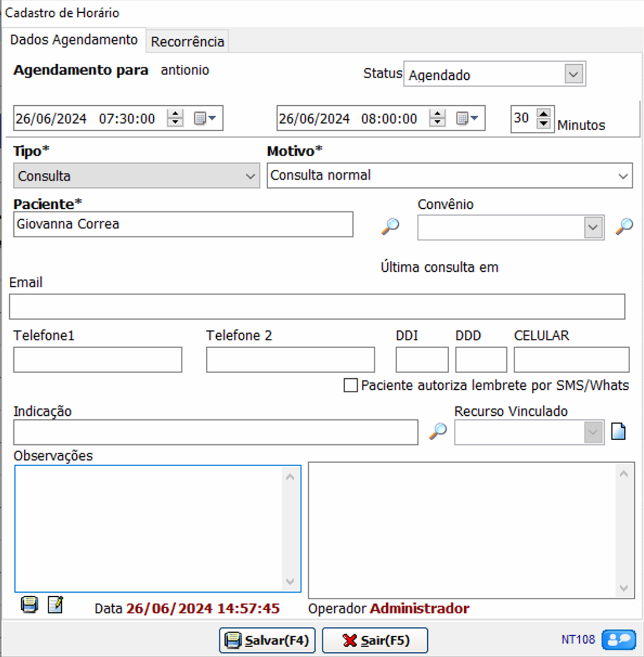Switch to the Recorrência tab
Screen dimensions: 644x657
[x=187, y=42]
